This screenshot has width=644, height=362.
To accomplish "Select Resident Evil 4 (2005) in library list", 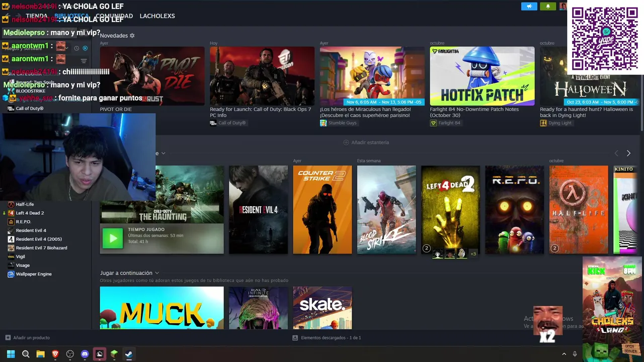I will tap(39, 239).
